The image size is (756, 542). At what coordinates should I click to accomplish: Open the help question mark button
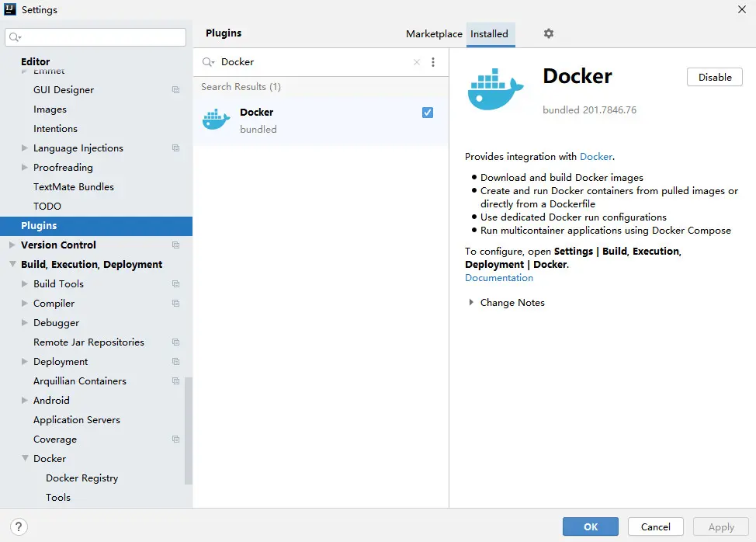coord(19,526)
